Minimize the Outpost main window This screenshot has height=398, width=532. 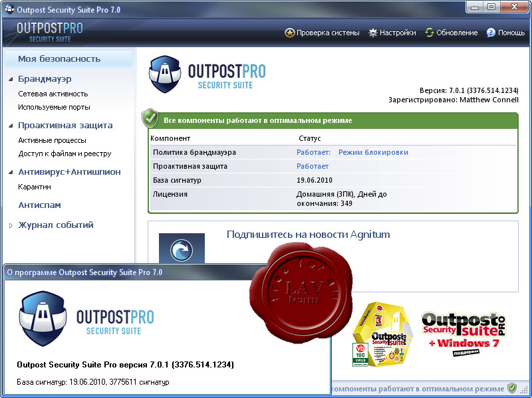click(x=475, y=7)
